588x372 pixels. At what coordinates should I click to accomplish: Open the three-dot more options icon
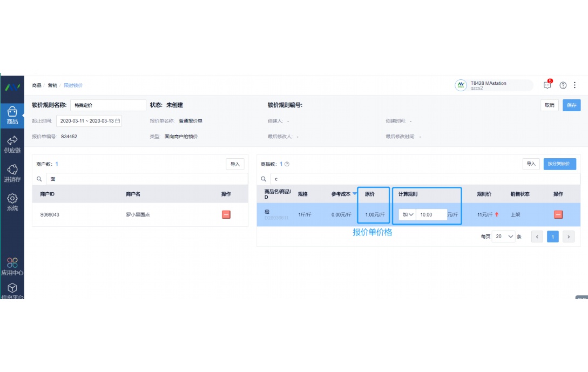(575, 85)
